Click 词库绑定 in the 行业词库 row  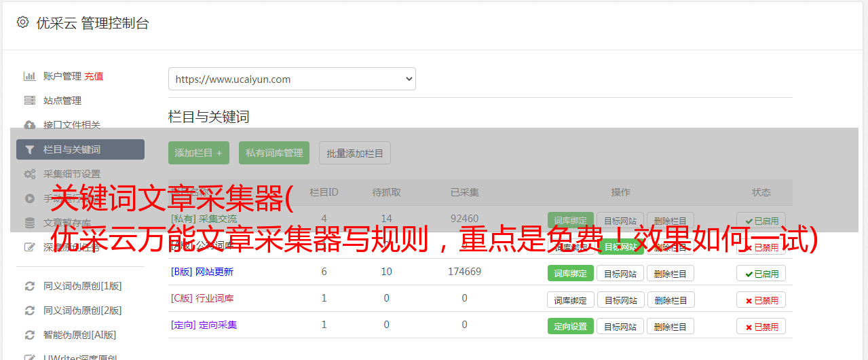(571, 300)
